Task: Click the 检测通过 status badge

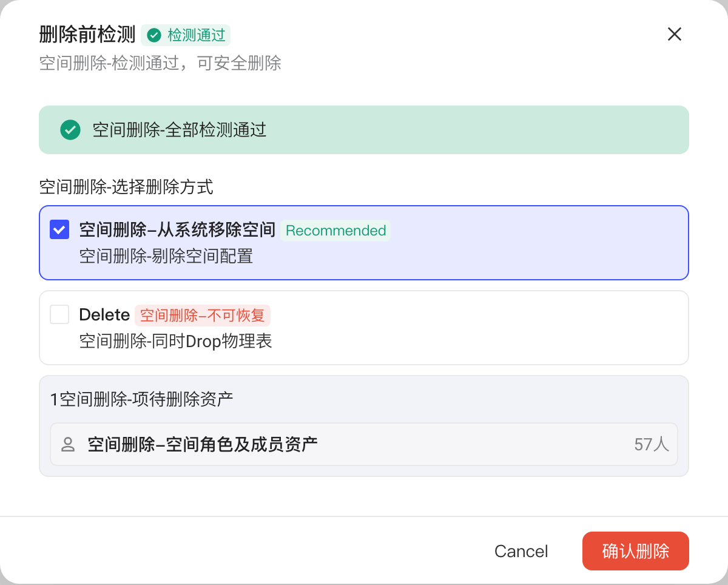Action: click(x=186, y=35)
